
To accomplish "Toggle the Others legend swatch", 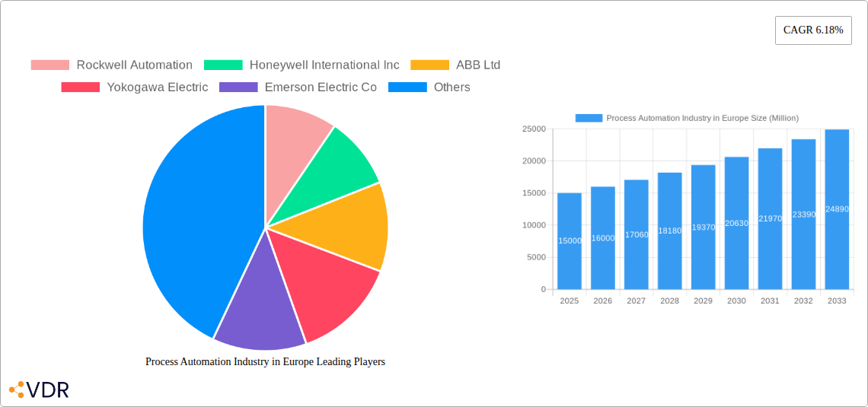I will (x=407, y=87).
